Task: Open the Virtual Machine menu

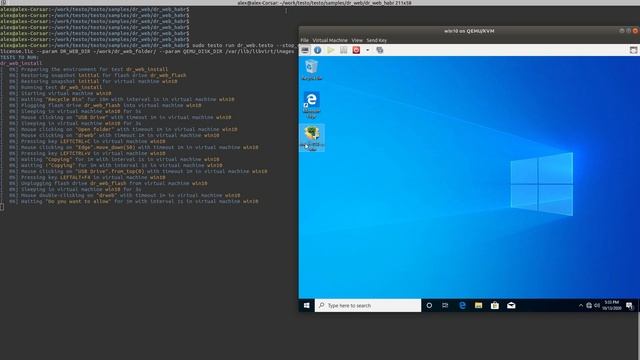Action: [330, 40]
